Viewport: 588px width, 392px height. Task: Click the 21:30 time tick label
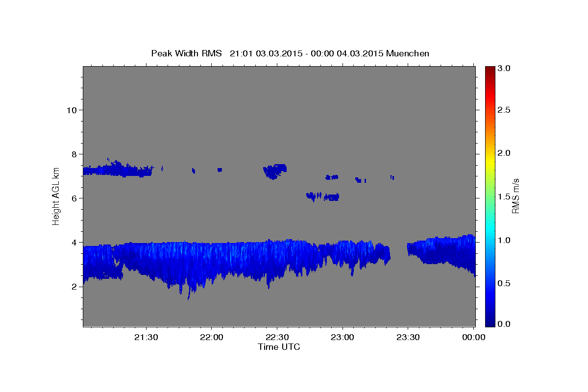pos(146,337)
